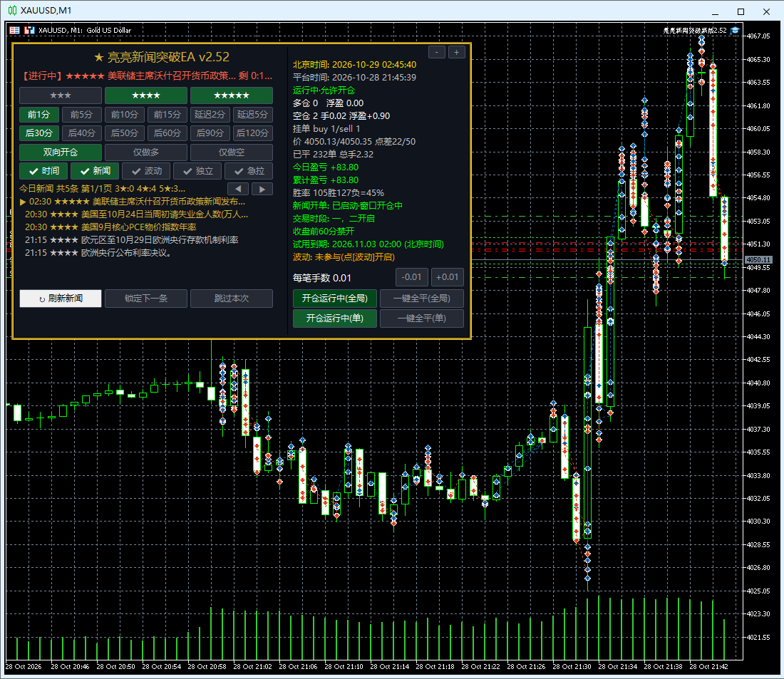784x679 pixels.
Task: Toggle the three-star news filter
Action: (61, 95)
